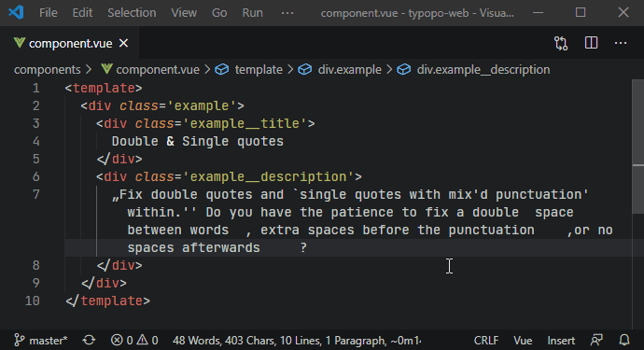This screenshot has height=350, width=644.
Task: Click line number 1 in the gutter
Action: (x=36, y=88)
